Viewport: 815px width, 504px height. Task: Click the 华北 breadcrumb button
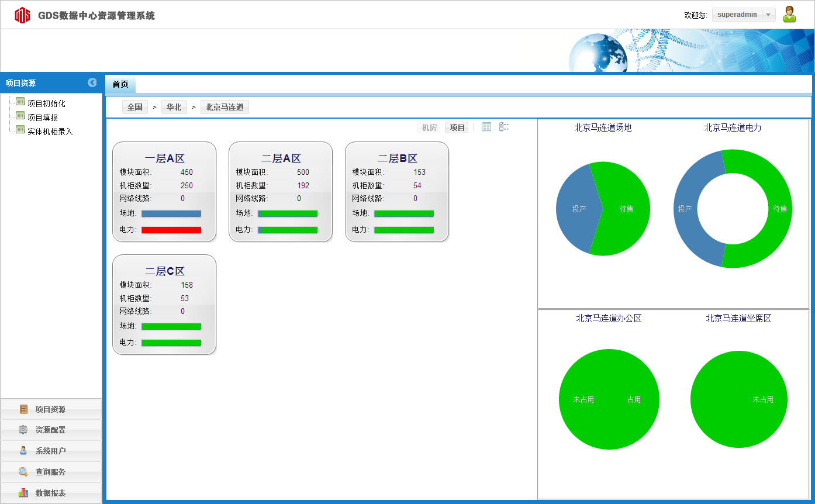[x=174, y=107]
